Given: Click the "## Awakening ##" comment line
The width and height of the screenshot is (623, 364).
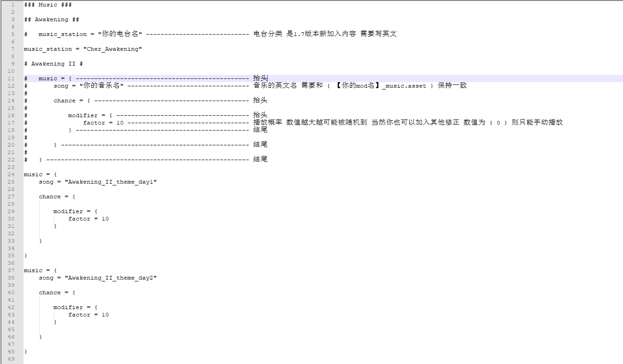Looking at the screenshot, I should tap(51, 19).
